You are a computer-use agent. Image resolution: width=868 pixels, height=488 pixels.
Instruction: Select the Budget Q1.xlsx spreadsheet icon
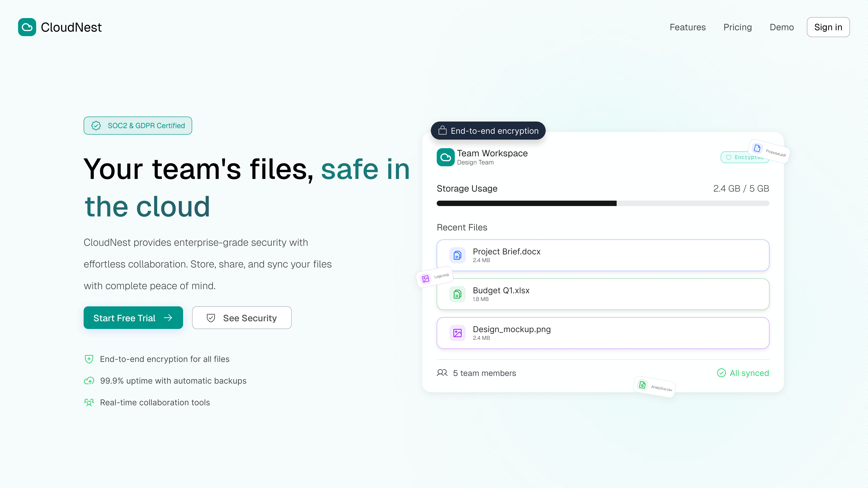point(457,294)
